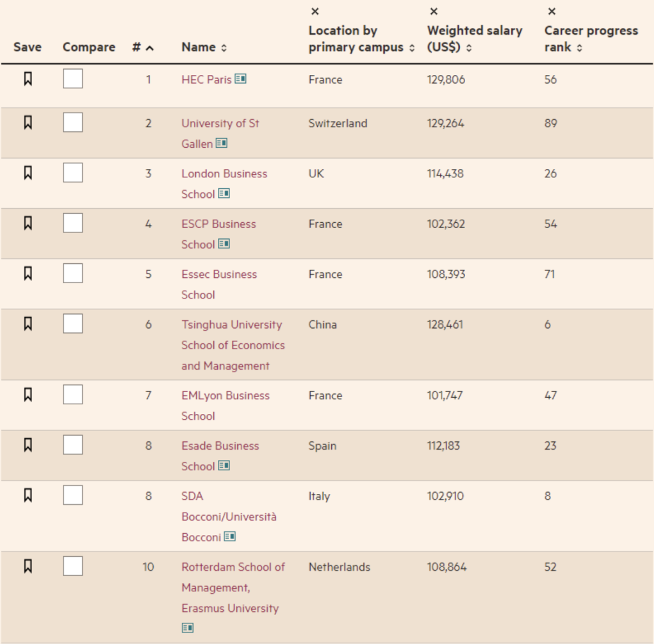Remove the Weighted salary column with its X
654x644 pixels.
(x=433, y=11)
